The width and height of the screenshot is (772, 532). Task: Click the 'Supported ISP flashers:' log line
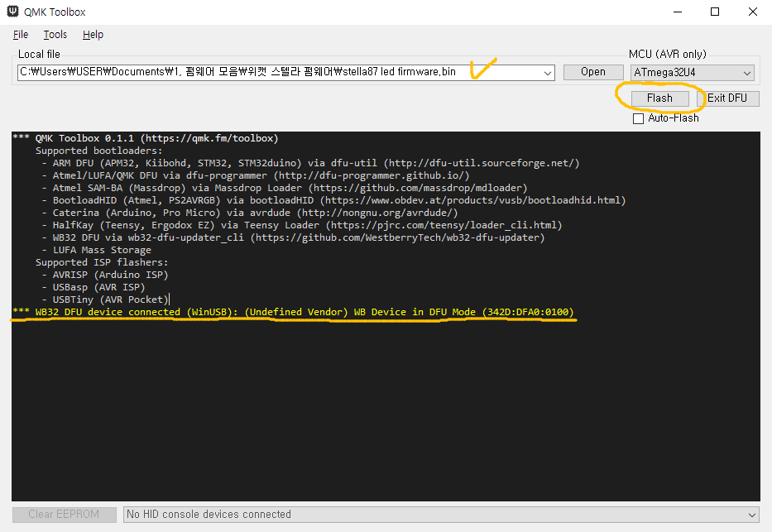[x=102, y=262]
